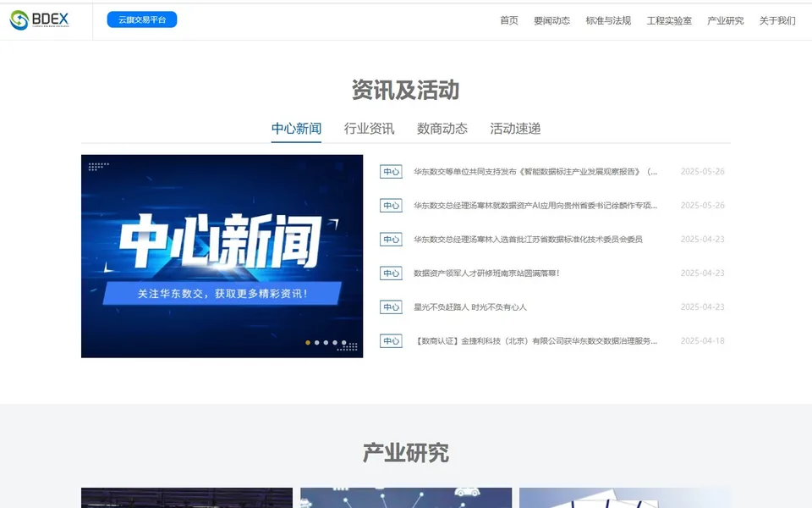
Task: Open news about 智能数据标注产业发展观察报告
Action: pos(535,172)
